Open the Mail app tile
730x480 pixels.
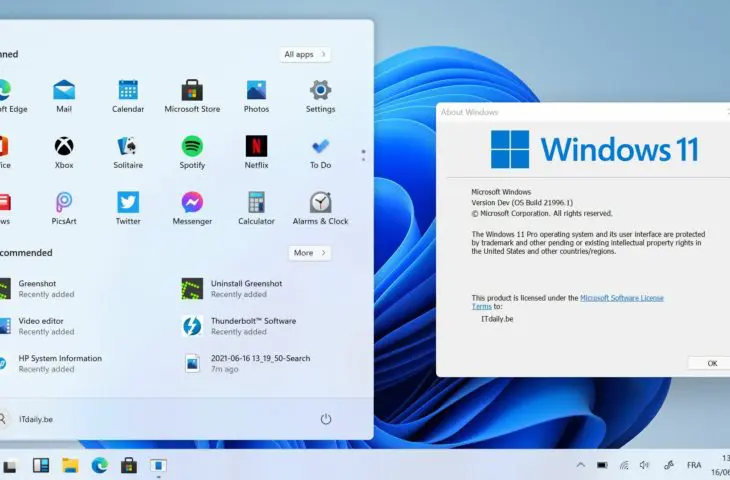pyautogui.click(x=64, y=96)
